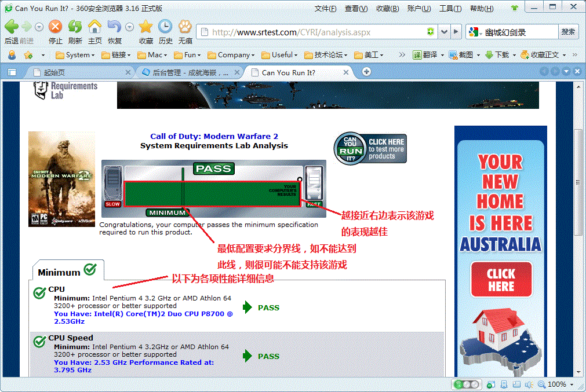Select the Minimum requirements tab
586x392 pixels.
[x=67, y=270]
